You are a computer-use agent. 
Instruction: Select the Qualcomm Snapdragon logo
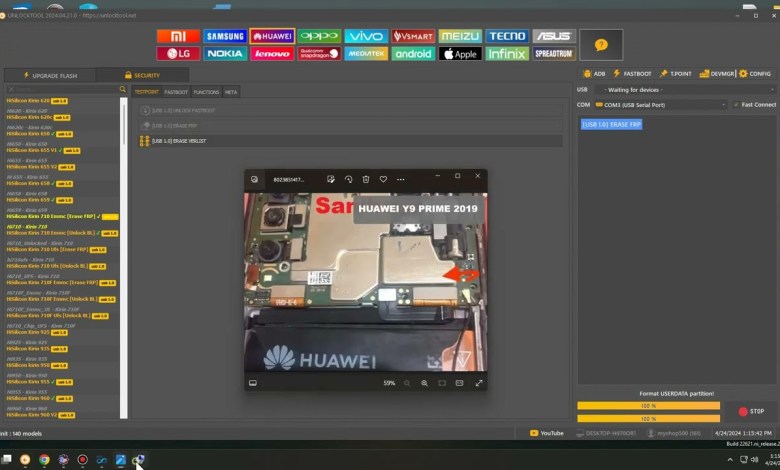[x=319, y=54]
